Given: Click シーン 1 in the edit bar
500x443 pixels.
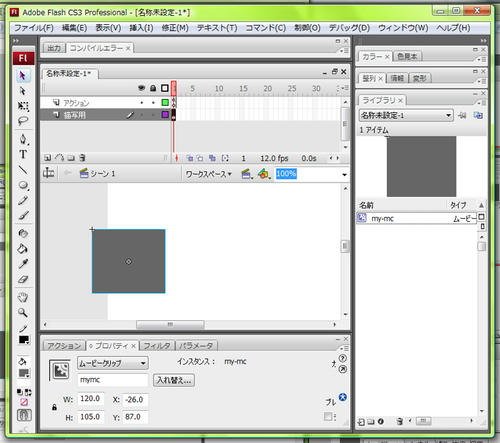Looking at the screenshot, I should [98, 173].
